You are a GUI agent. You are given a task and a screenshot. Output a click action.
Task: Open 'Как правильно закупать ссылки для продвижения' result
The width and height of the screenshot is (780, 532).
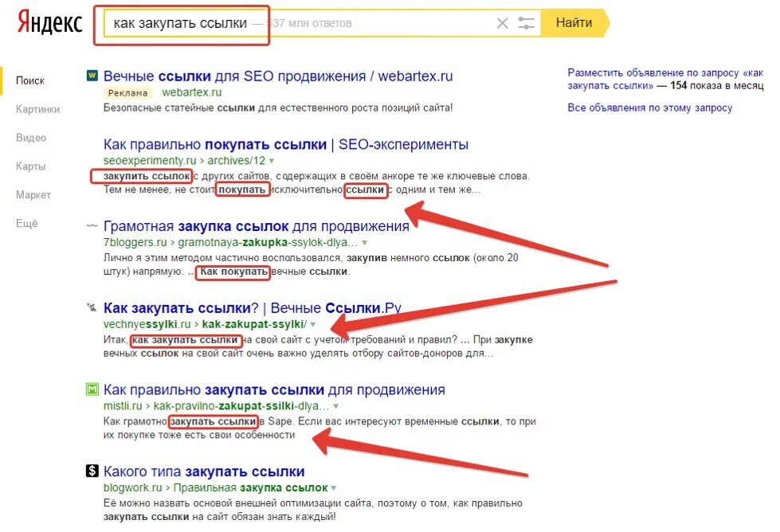click(x=274, y=389)
